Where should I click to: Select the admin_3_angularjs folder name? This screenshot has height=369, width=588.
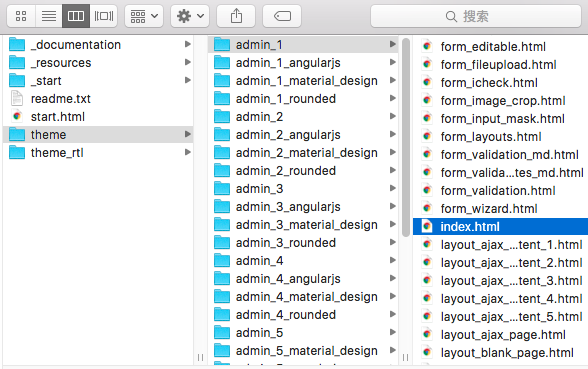click(x=288, y=207)
